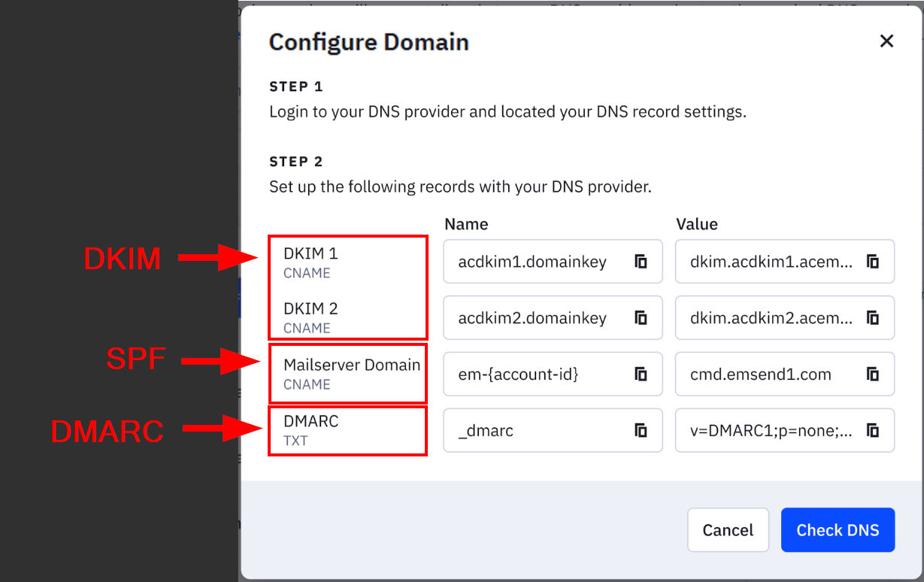
Task: Copy the acdkim1.domainkey name value
Action: 641,262
